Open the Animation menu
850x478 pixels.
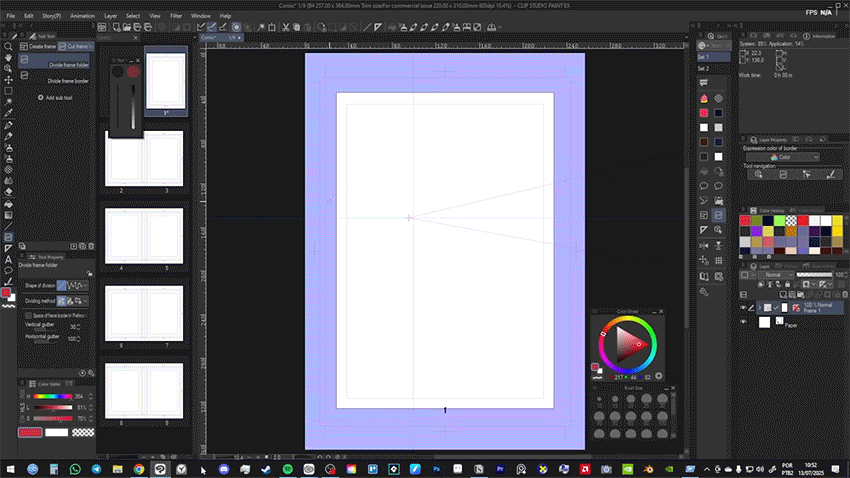[x=83, y=16]
